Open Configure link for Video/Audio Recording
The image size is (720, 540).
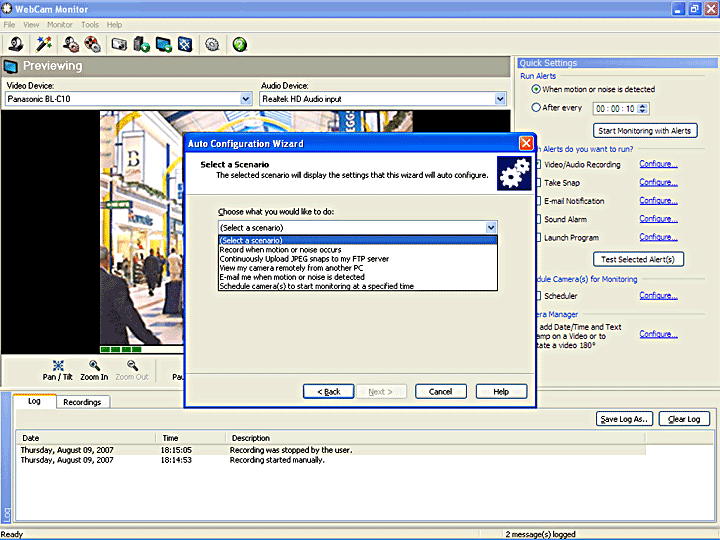pos(658,164)
